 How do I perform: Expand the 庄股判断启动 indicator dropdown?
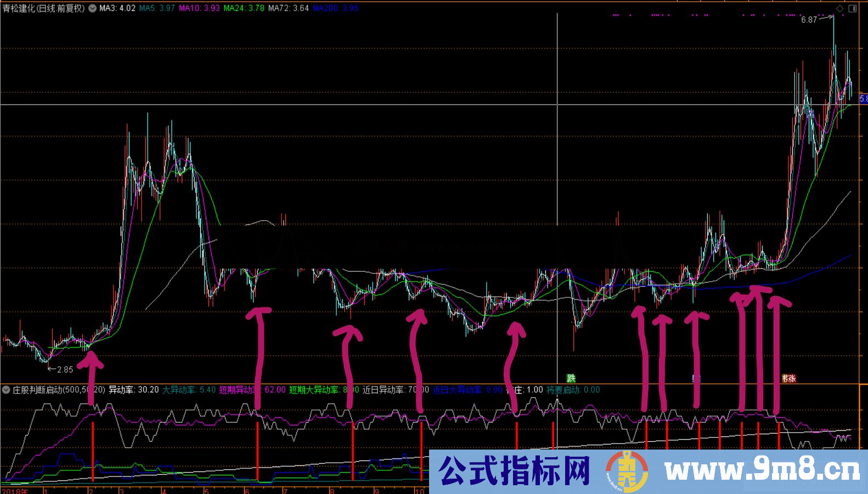[x=6, y=390]
